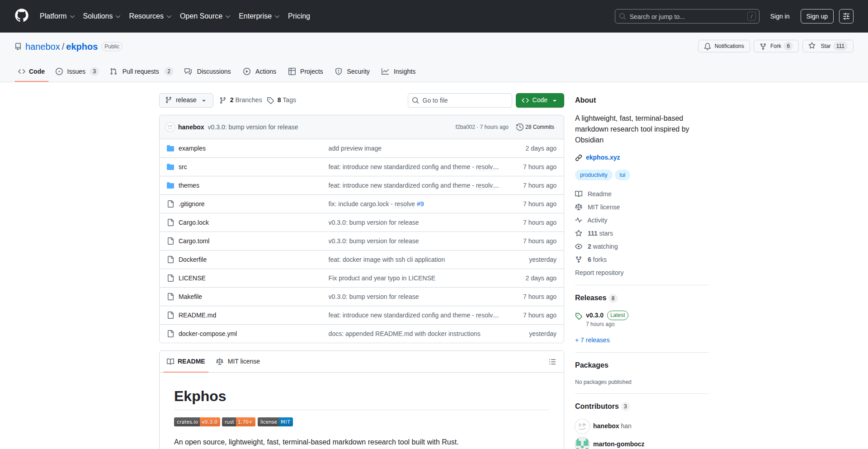The height and width of the screenshot is (449, 868).
Task: Select the MIT license tab in README panel
Action: [x=238, y=362]
